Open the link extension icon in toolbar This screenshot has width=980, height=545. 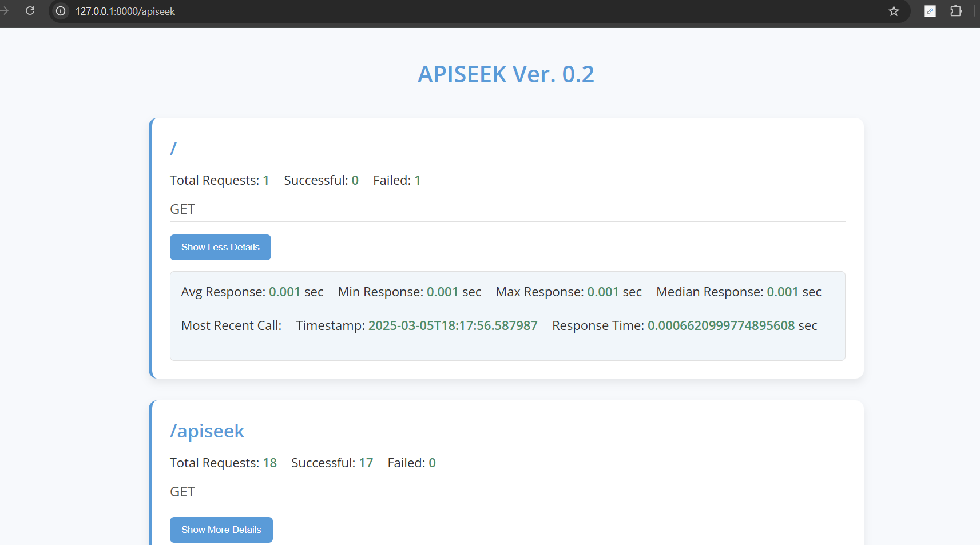[930, 11]
